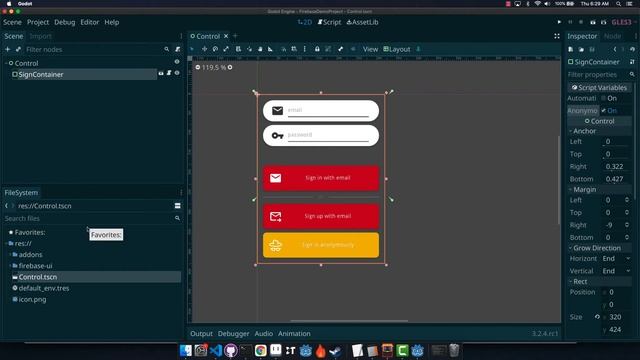Screen dimensions: 640x360
Task: Click the Margin Left stepper arrows
Action: 627,200
